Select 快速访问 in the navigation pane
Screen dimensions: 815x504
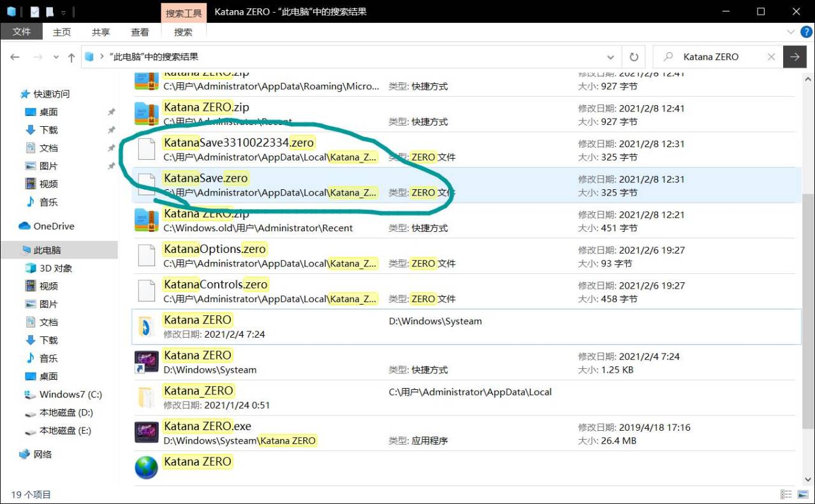tap(52, 94)
